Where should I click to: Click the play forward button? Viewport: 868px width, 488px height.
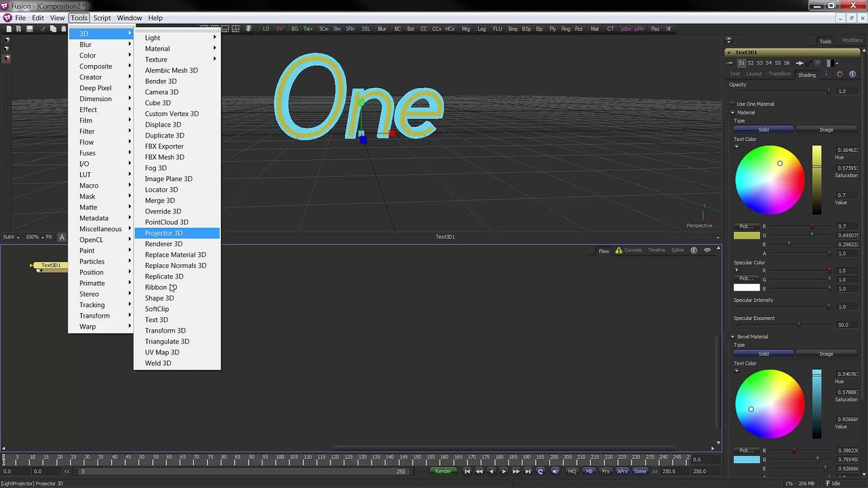[x=503, y=471]
